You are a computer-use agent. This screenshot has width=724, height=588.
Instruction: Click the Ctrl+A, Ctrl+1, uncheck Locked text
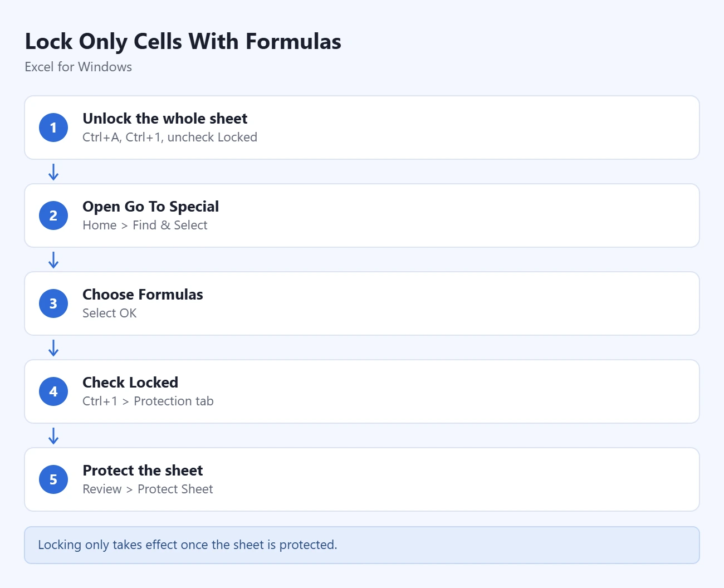point(170,137)
